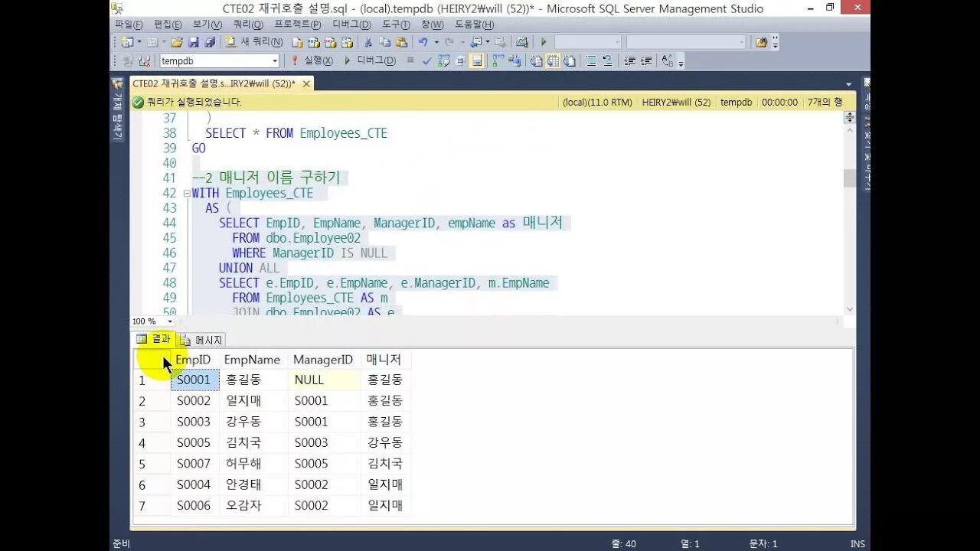Screen dimensions: 980x551
Task: Open the 도구(T) menu
Action: click(x=396, y=24)
